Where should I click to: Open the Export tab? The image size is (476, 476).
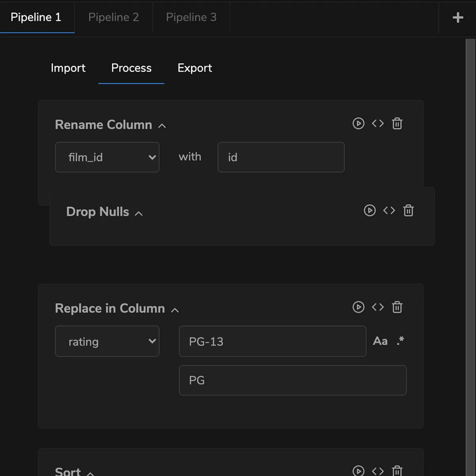(x=194, y=68)
